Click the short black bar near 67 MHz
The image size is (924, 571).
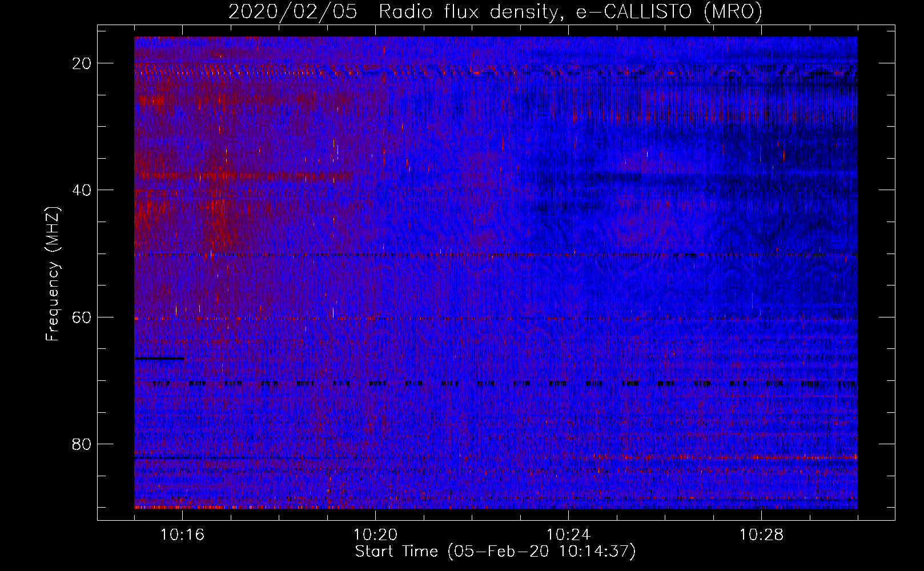[x=159, y=359]
